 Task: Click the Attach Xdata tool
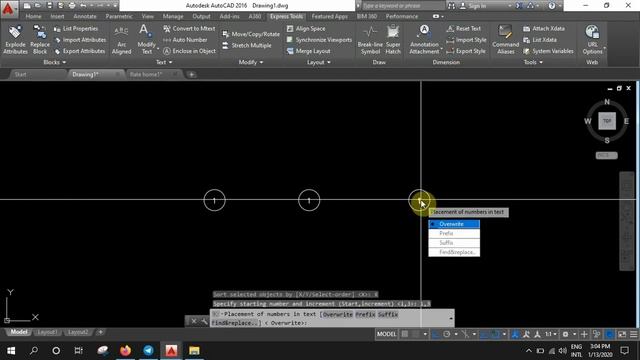click(x=544, y=29)
